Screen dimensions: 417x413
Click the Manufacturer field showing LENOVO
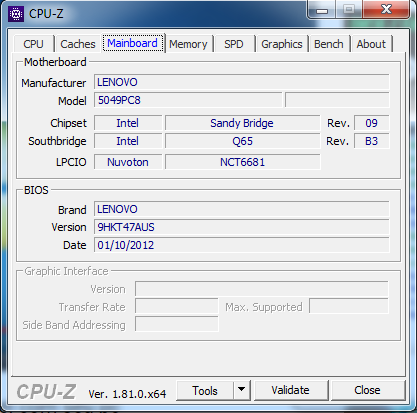[x=242, y=82]
